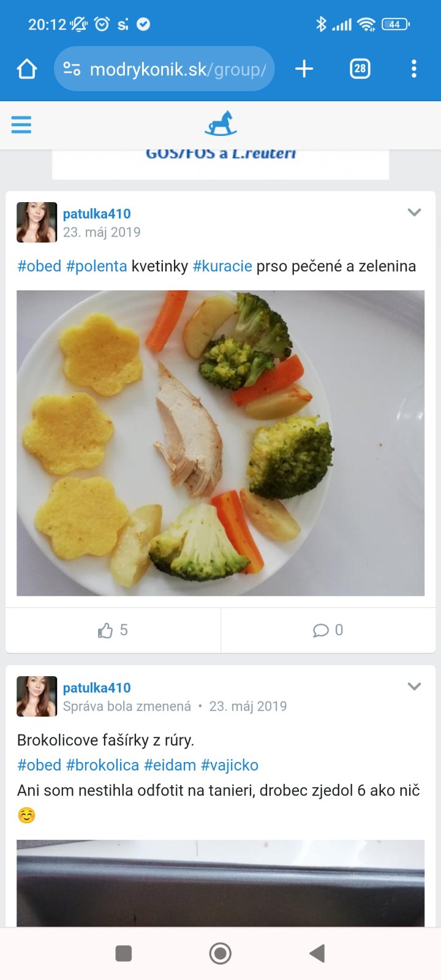Image resolution: width=441 pixels, height=980 pixels.
Task: Open the #eidam hashtag link
Action: pos(170,765)
